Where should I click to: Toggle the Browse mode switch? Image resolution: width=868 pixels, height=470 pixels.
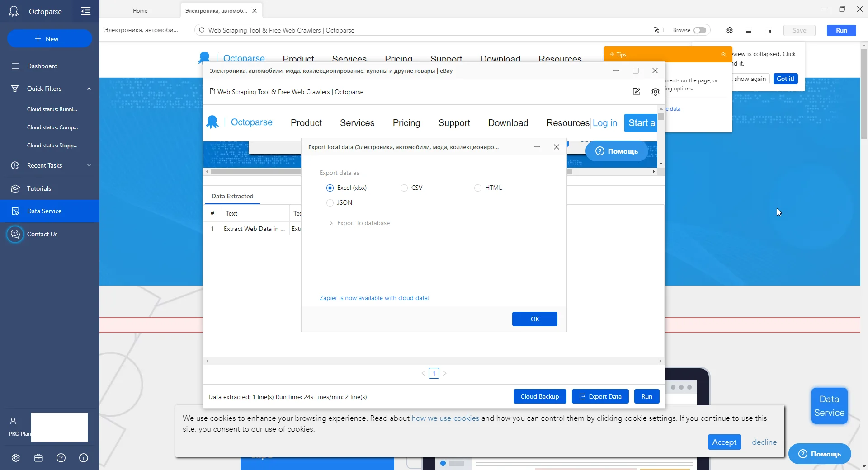(700, 30)
